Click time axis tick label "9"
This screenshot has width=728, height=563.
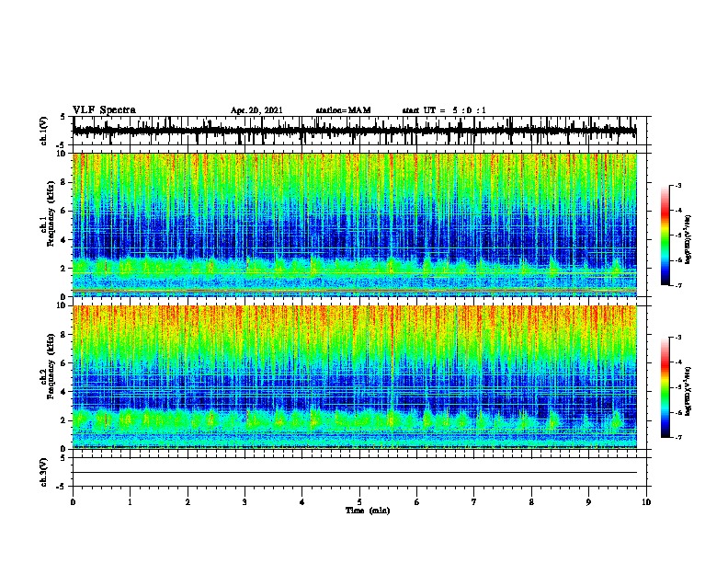click(588, 502)
